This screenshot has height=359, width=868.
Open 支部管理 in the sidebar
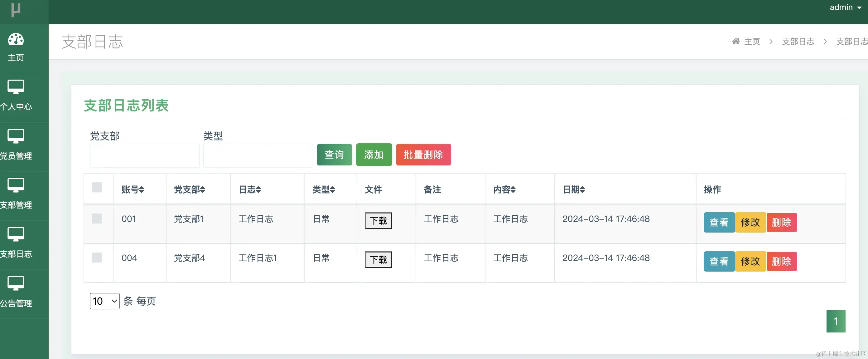point(17,194)
